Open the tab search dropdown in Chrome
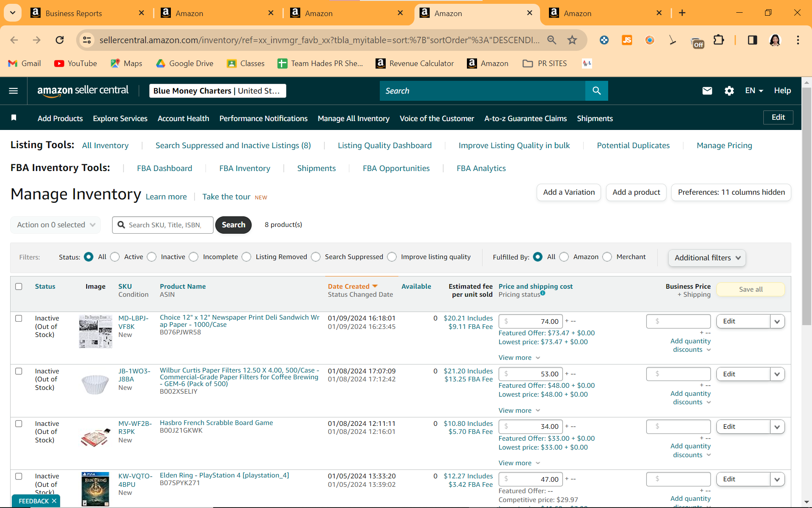Viewport: 812px width, 508px height. [13, 13]
